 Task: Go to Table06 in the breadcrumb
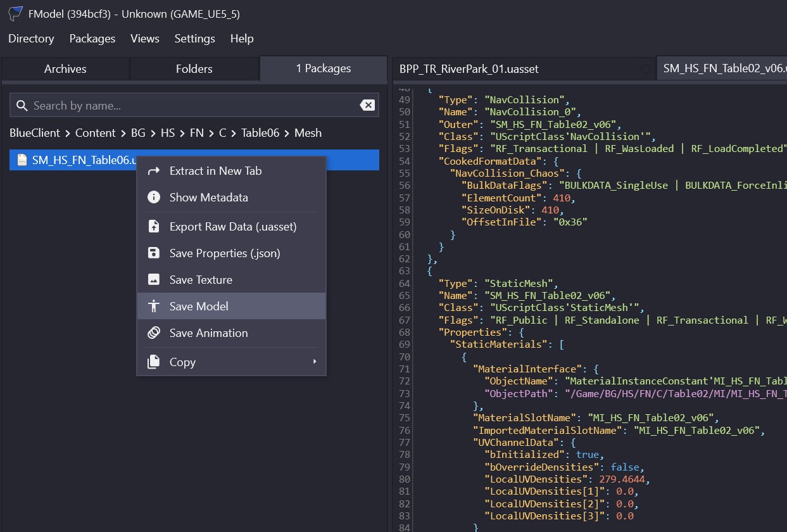[260, 133]
